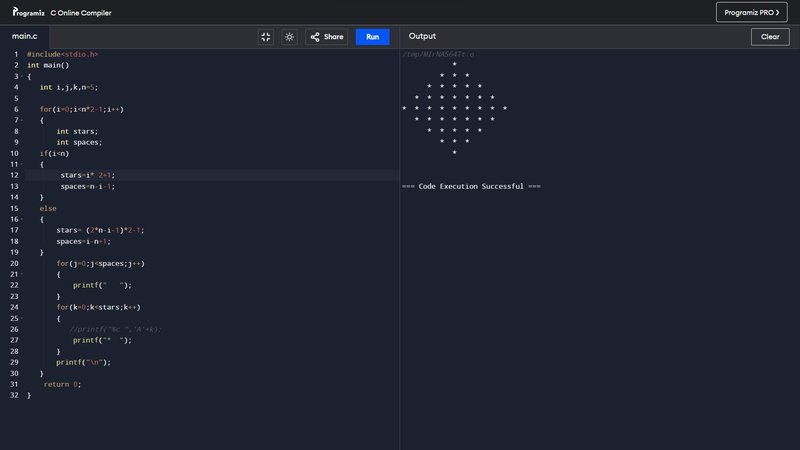The width and height of the screenshot is (800, 450).
Task: Click the for(i=0;i<n*2-1;i++) line
Action: 82,109
